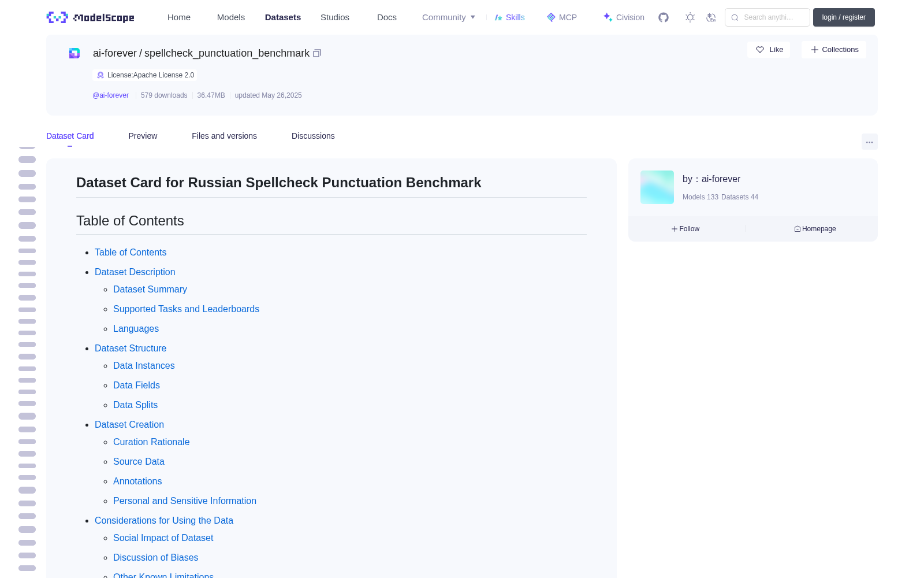Image resolution: width=924 pixels, height=578 pixels.
Task: Click the ModelScope logo
Action: point(90,17)
